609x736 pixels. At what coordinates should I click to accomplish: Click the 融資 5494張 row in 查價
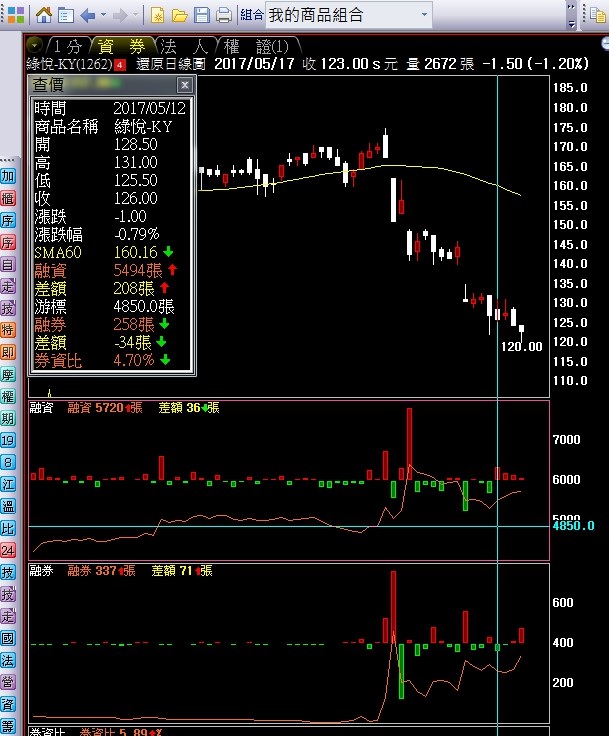(111, 270)
